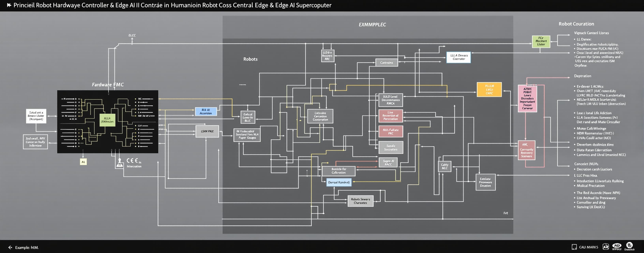644x253 pixels.
Task: Select the 'Robots Sewers Charenates' node
Action: click(x=360, y=201)
